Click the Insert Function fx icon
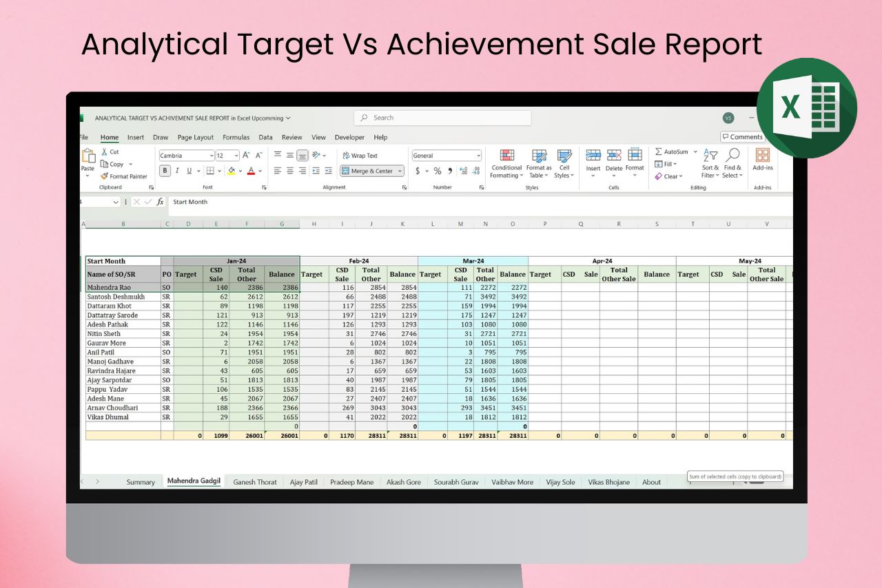Screen dimensions: 882x588 (160, 202)
